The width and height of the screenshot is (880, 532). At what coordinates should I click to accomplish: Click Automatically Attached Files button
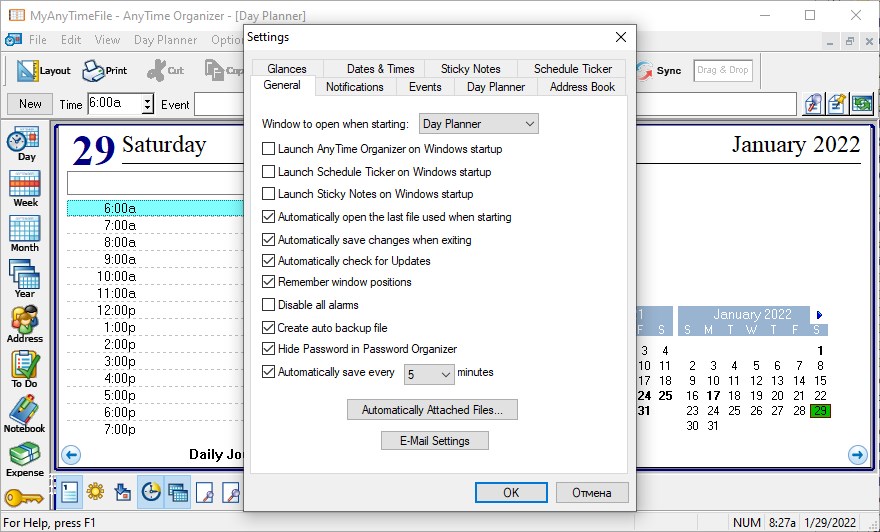click(x=432, y=410)
